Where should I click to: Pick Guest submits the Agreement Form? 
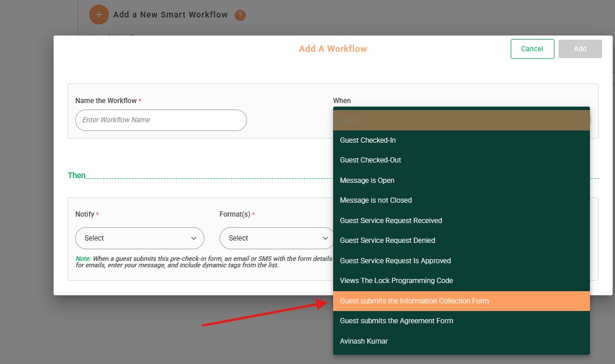(x=461, y=321)
